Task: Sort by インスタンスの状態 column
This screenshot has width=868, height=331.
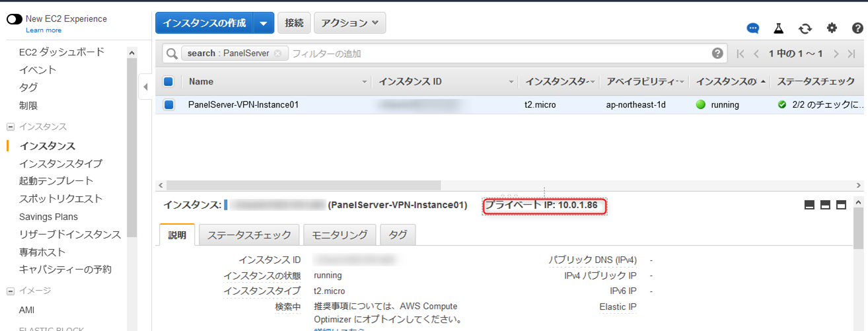Action: 731,82
